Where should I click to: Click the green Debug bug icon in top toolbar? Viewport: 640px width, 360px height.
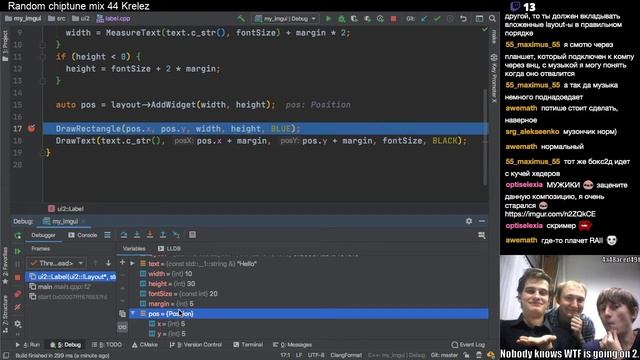[341, 18]
